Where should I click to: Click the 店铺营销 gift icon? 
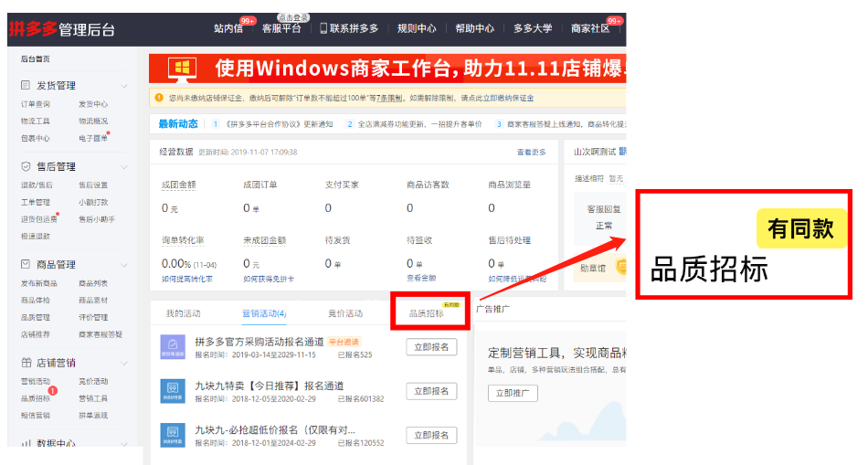point(26,363)
